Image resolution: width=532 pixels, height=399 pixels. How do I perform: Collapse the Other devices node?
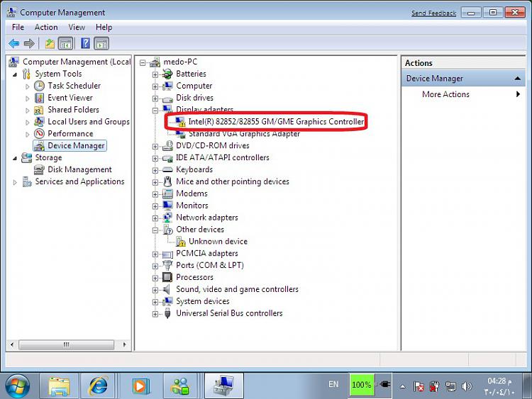pyautogui.click(x=155, y=230)
